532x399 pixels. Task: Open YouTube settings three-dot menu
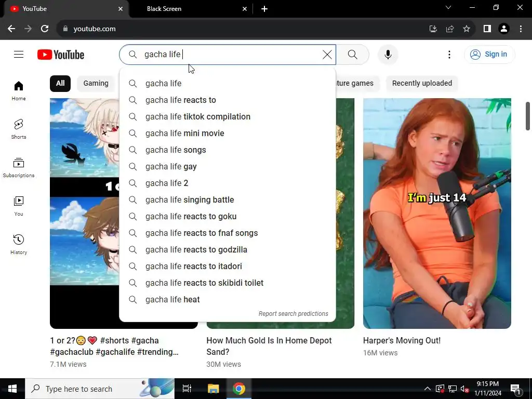449,54
